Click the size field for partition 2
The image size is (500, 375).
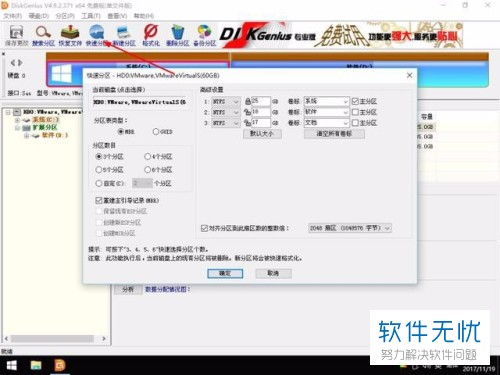pos(260,112)
